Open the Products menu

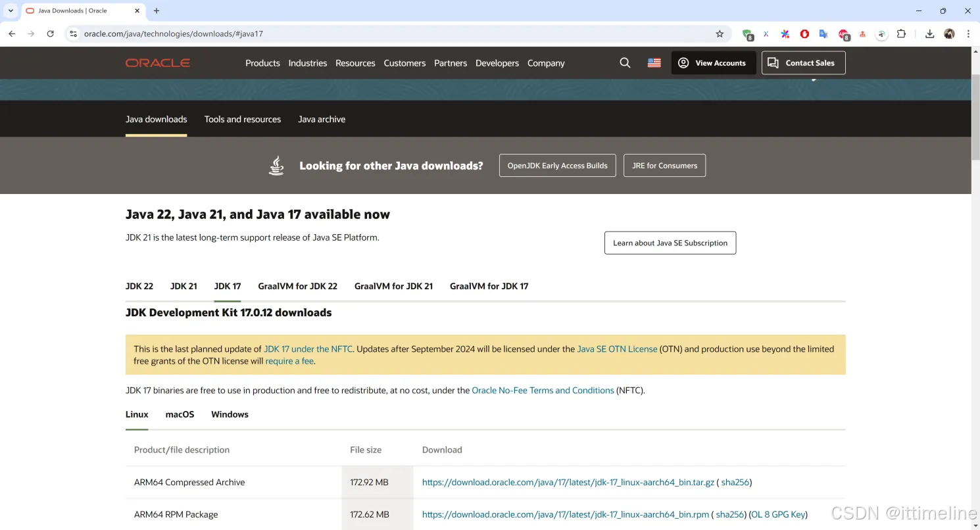click(262, 63)
